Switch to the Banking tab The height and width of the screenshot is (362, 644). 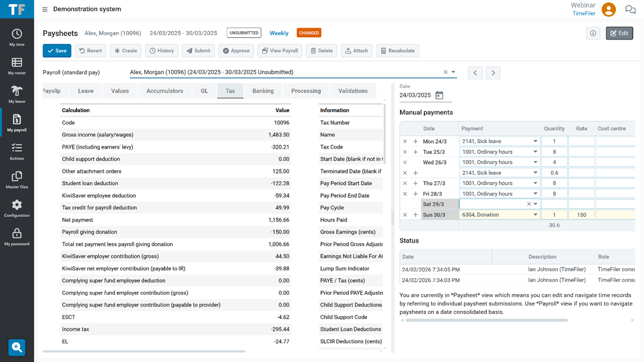click(x=263, y=91)
